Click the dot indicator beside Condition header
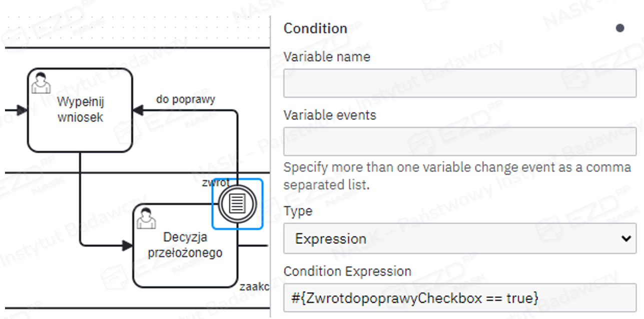Screen dimensions: 644x319 (620, 28)
